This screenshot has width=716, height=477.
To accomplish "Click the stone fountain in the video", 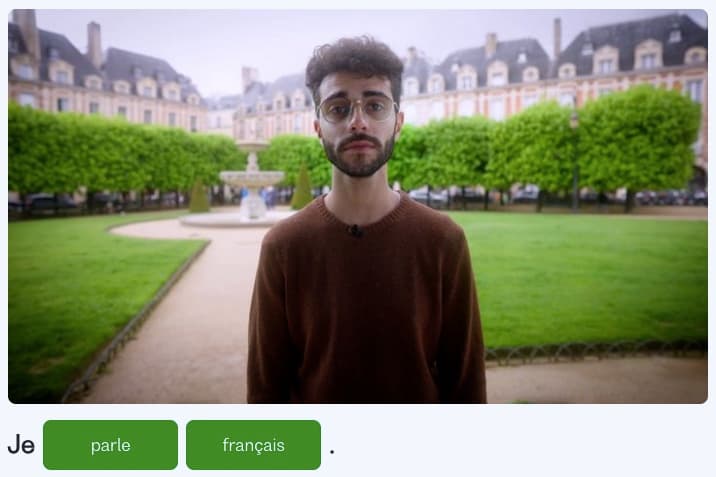I will point(252,183).
